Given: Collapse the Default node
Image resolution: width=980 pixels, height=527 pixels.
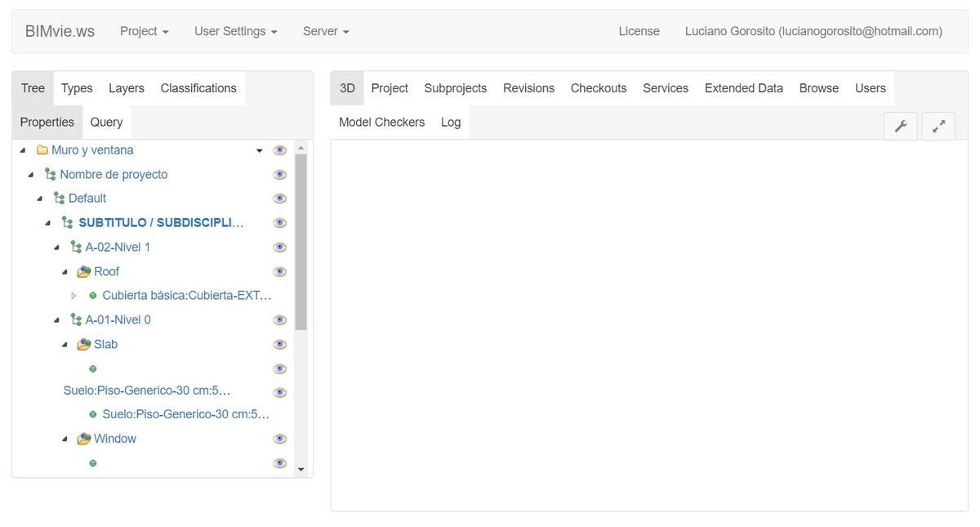Looking at the screenshot, I should pos(39,199).
